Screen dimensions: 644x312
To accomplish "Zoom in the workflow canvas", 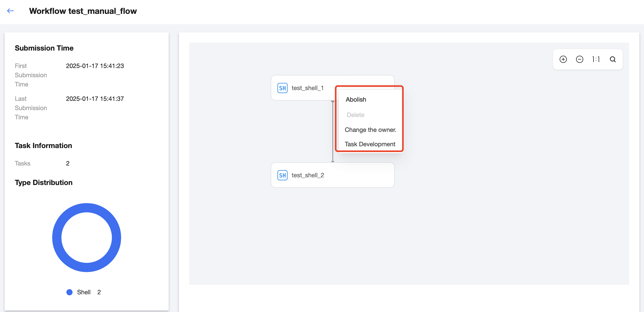I will click(563, 59).
